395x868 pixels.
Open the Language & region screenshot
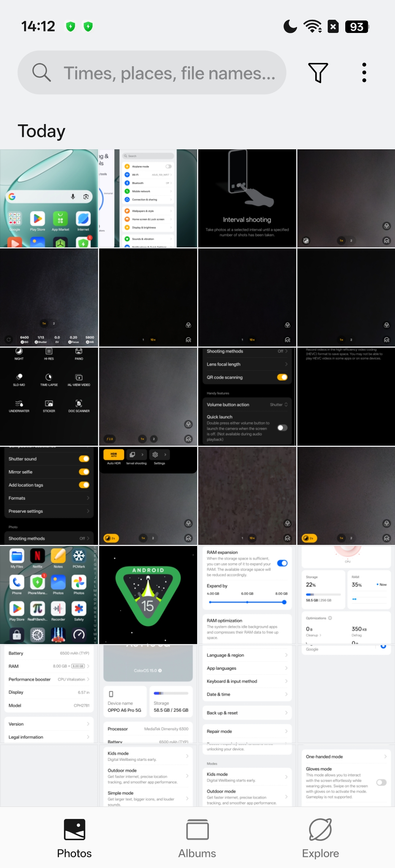[x=247, y=694]
